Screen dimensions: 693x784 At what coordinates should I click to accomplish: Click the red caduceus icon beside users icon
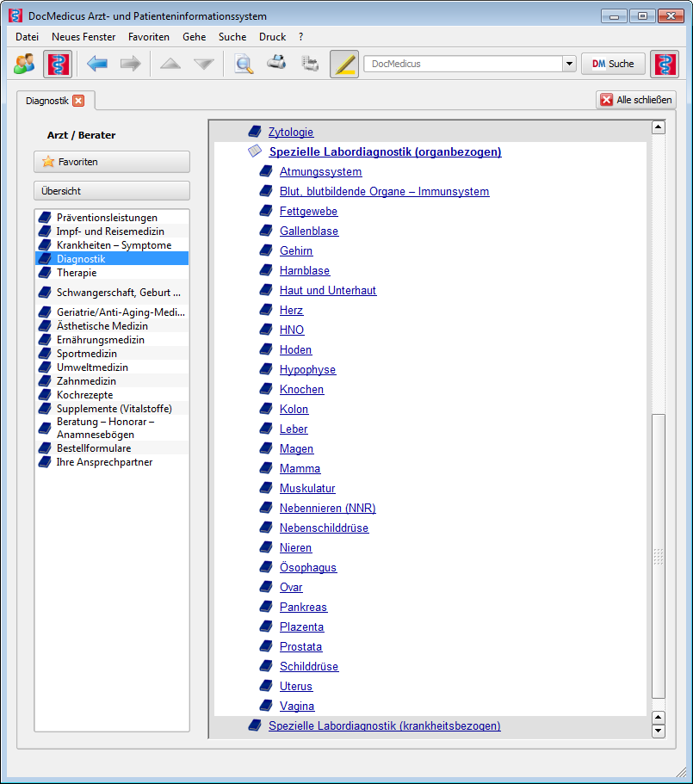(58, 64)
